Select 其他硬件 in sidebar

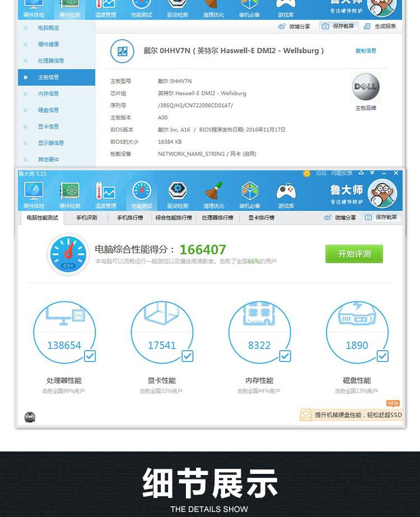pos(57,160)
